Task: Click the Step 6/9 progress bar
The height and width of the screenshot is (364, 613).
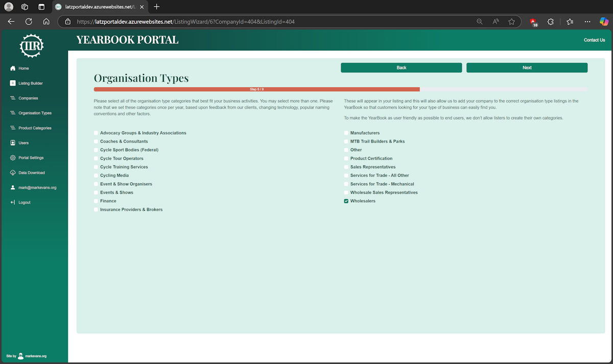Action: (341, 89)
